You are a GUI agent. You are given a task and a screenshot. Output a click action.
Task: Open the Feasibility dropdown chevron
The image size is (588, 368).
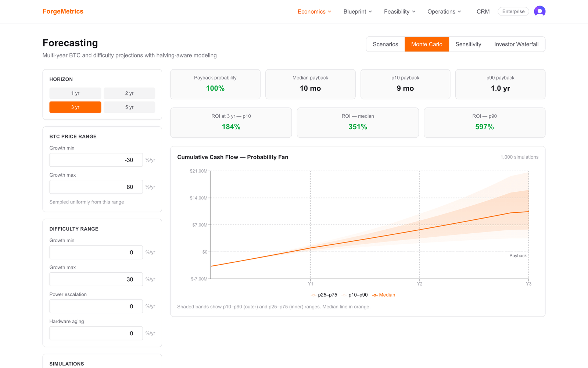point(414,11)
